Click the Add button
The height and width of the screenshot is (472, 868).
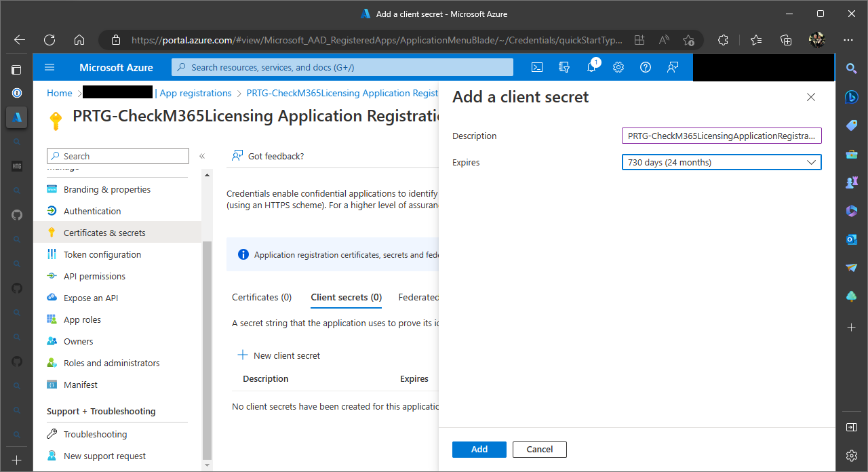pos(479,449)
